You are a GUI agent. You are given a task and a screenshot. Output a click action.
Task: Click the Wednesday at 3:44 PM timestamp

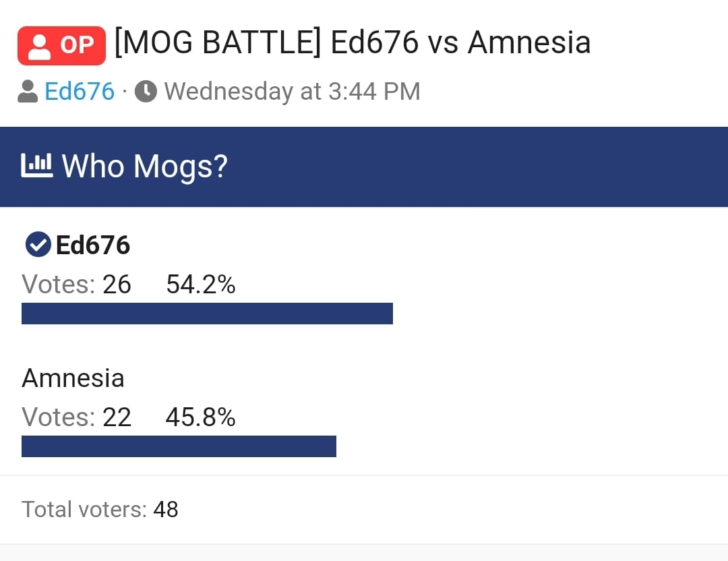(x=292, y=91)
